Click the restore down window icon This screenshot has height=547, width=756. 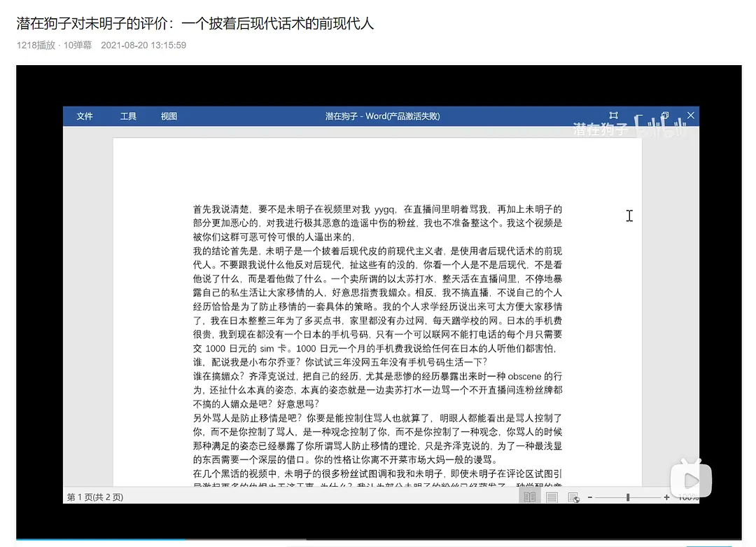(x=664, y=116)
